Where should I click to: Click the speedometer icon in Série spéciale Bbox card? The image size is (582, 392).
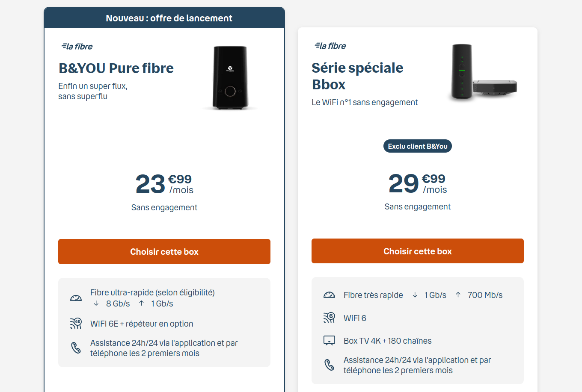(329, 295)
